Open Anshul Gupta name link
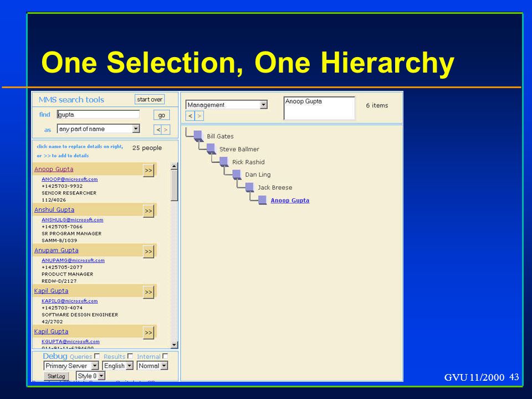The image size is (532, 399). click(54, 209)
